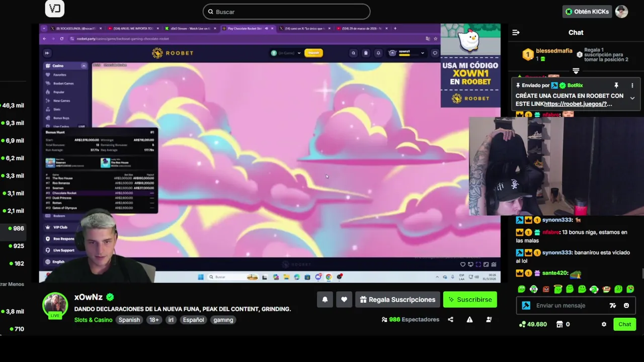Open Roobet search magnifier icon
The height and width of the screenshot is (362, 644).
(353, 53)
